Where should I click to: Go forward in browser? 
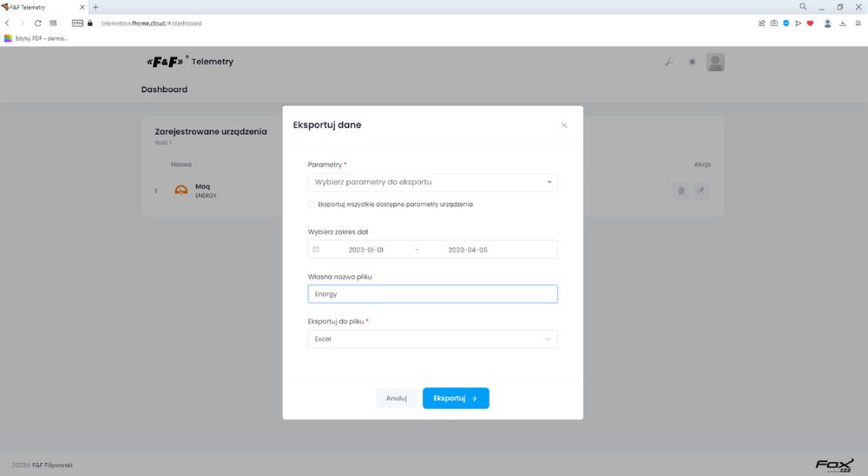coord(23,23)
